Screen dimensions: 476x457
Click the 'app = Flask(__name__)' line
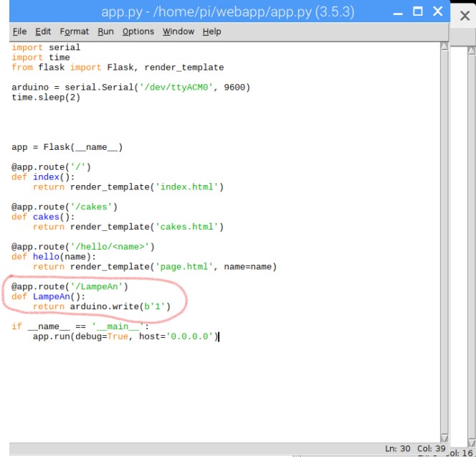click(x=67, y=147)
